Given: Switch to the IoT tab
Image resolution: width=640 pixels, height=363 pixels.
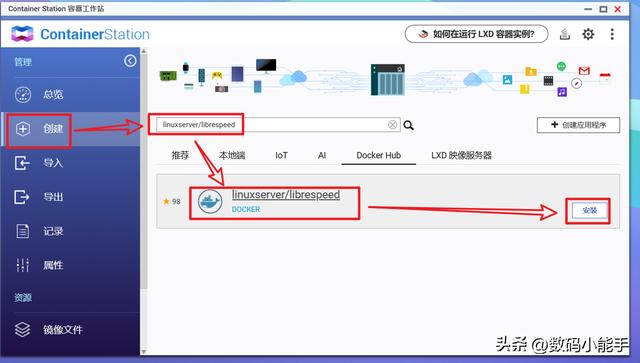Looking at the screenshot, I should pyautogui.click(x=281, y=155).
